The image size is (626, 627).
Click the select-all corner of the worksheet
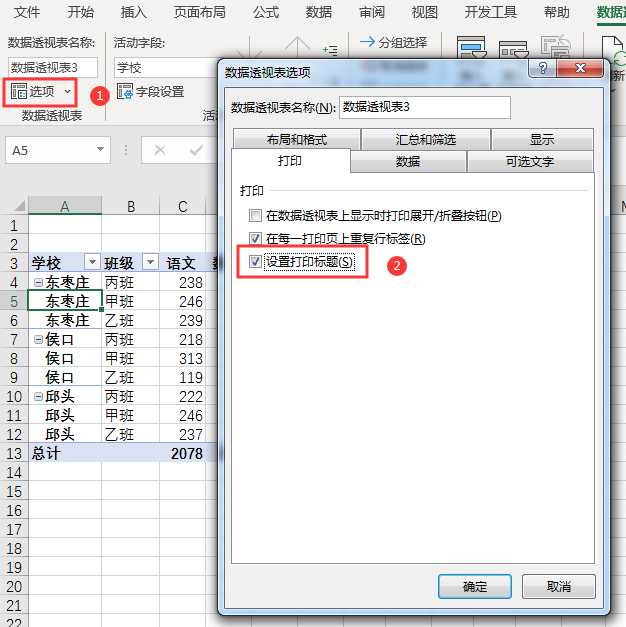point(15,205)
